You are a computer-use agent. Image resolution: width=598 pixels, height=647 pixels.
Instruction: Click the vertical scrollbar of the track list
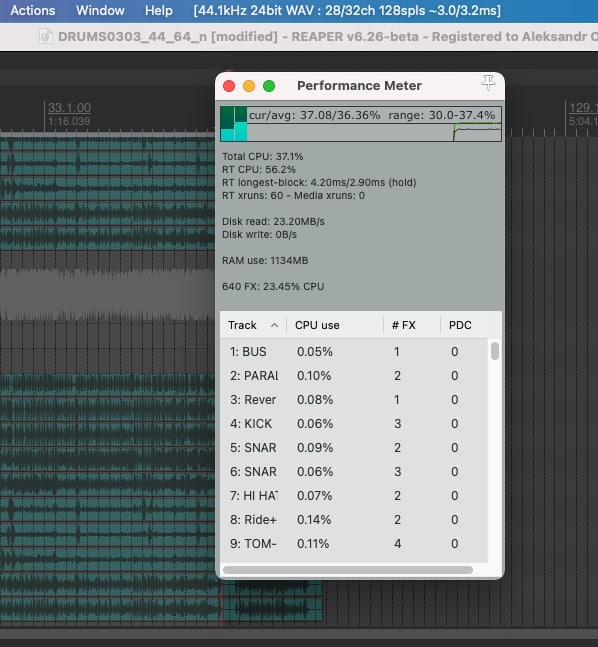pos(495,450)
